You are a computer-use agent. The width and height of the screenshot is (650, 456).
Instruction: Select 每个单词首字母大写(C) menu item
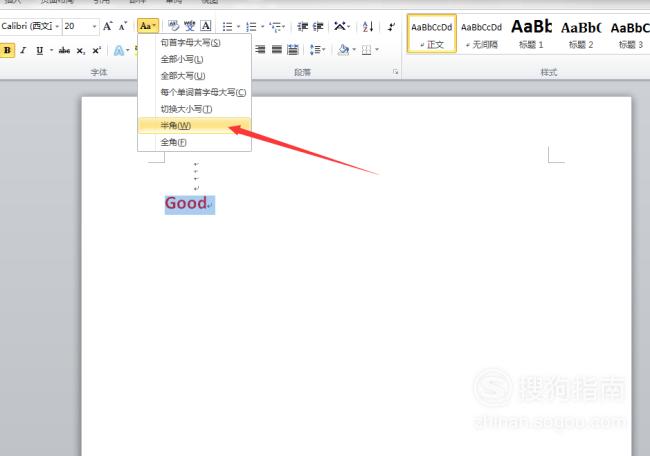click(x=194, y=92)
